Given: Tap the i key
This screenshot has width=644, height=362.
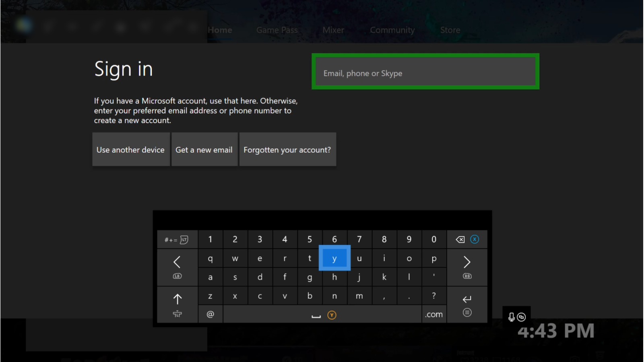Looking at the screenshot, I should pos(384,258).
